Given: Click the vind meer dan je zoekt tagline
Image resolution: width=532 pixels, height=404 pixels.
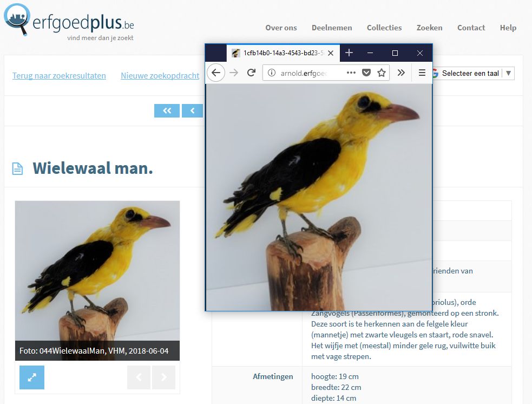Looking at the screenshot, I should pos(100,38).
